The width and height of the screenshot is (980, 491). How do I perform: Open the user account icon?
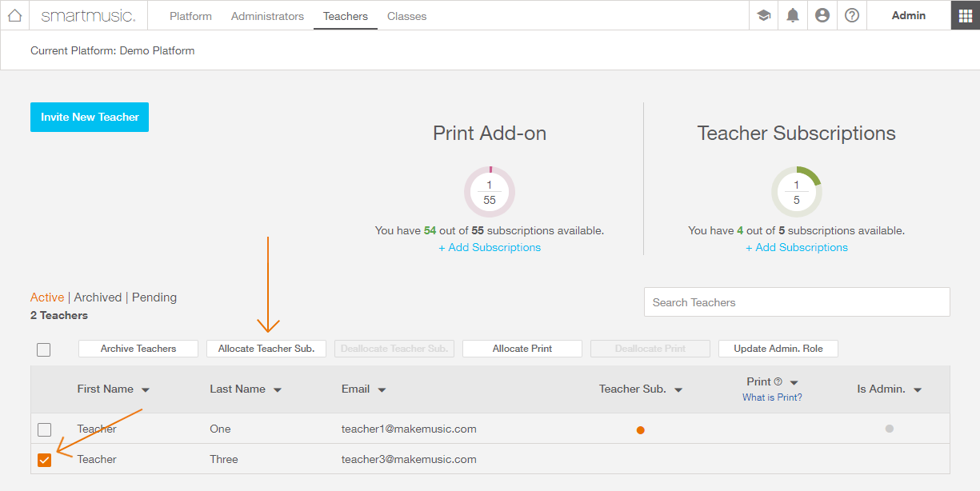(822, 15)
